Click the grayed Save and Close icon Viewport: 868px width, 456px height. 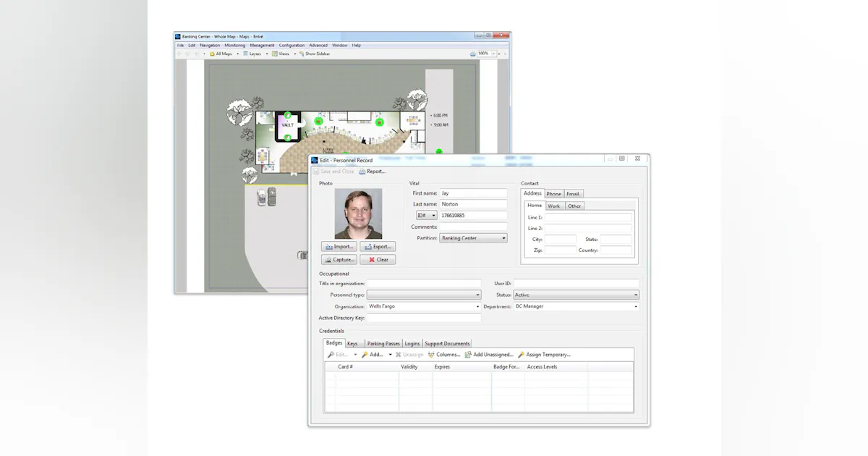[x=316, y=172]
